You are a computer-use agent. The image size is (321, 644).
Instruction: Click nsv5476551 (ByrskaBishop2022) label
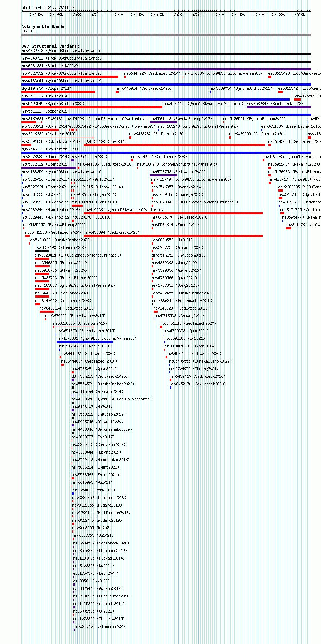[254, 119]
